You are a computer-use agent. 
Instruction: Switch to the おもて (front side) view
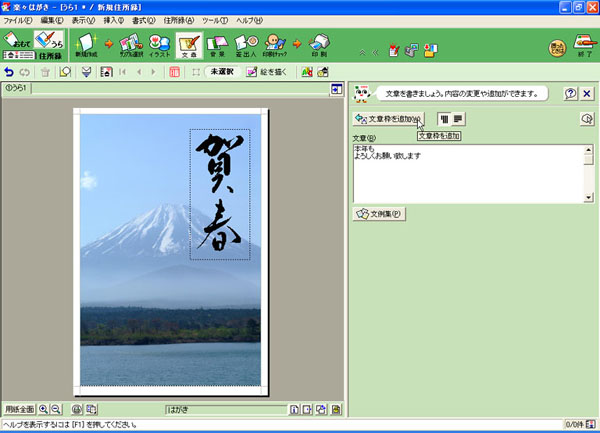coord(17,41)
